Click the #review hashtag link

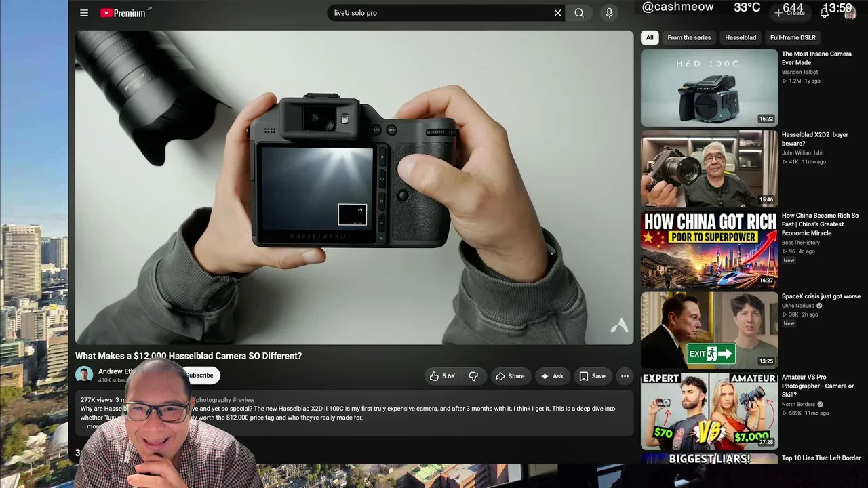coord(243,400)
